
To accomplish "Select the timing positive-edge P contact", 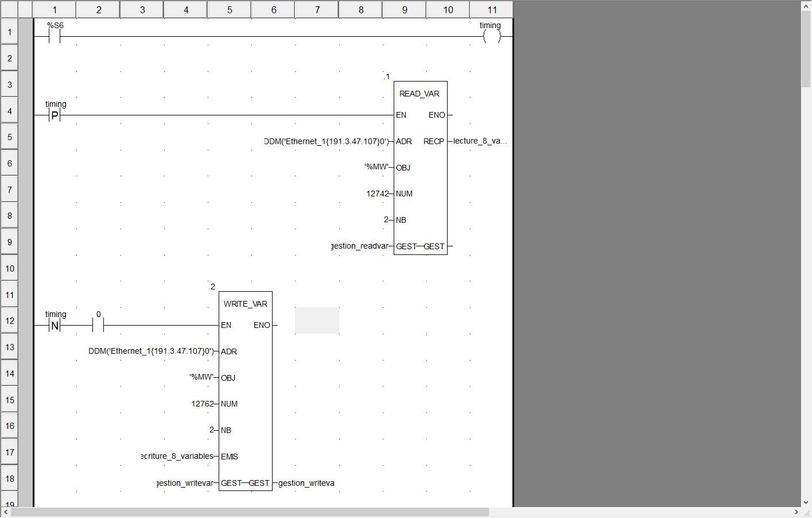I will pyautogui.click(x=55, y=115).
